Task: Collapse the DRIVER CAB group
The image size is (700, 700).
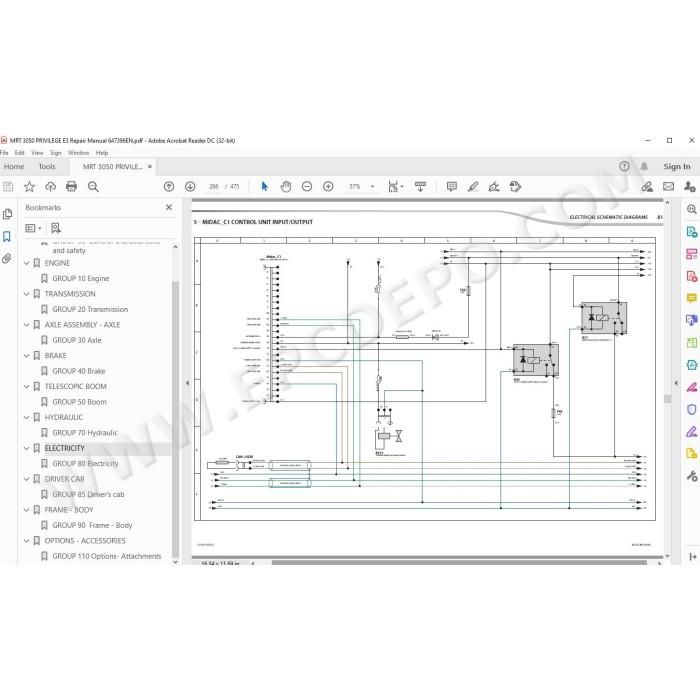Action: coord(26,479)
